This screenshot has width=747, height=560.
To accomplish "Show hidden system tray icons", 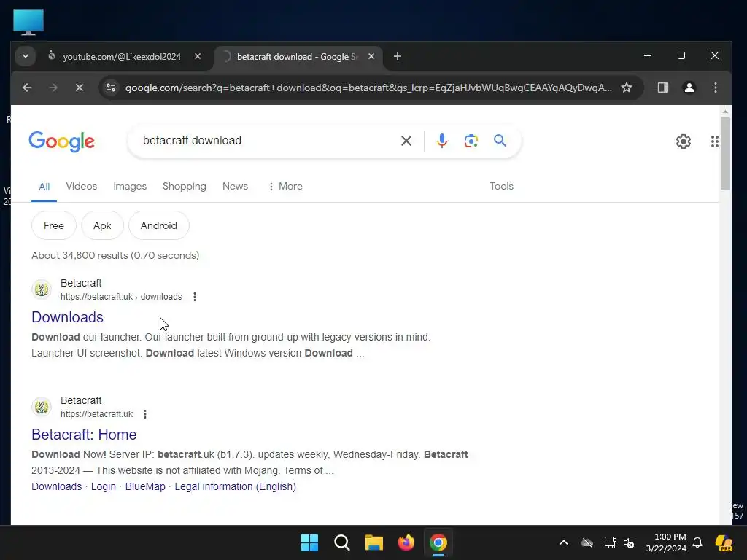I will [x=564, y=542].
